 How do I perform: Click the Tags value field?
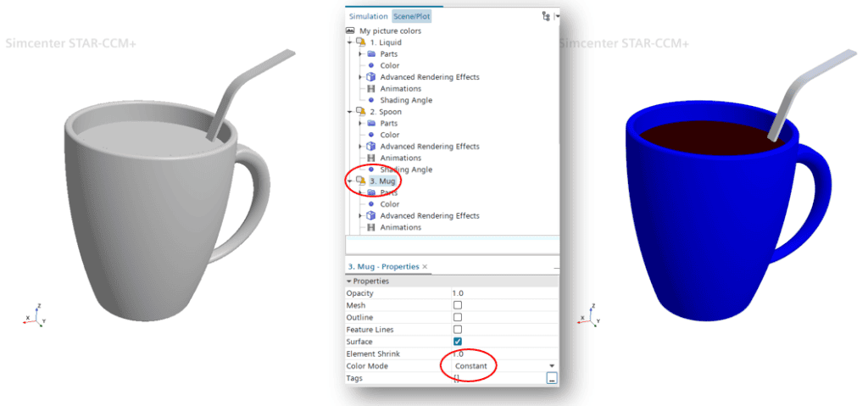coord(498,378)
